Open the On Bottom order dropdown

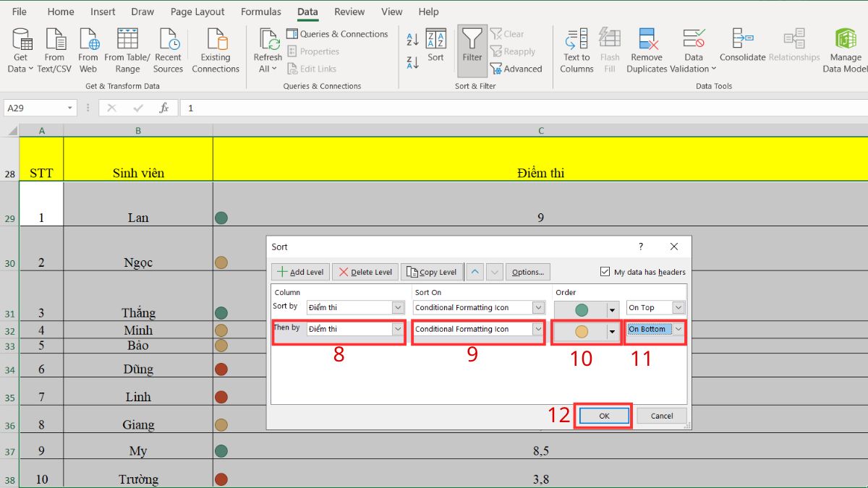pos(677,329)
